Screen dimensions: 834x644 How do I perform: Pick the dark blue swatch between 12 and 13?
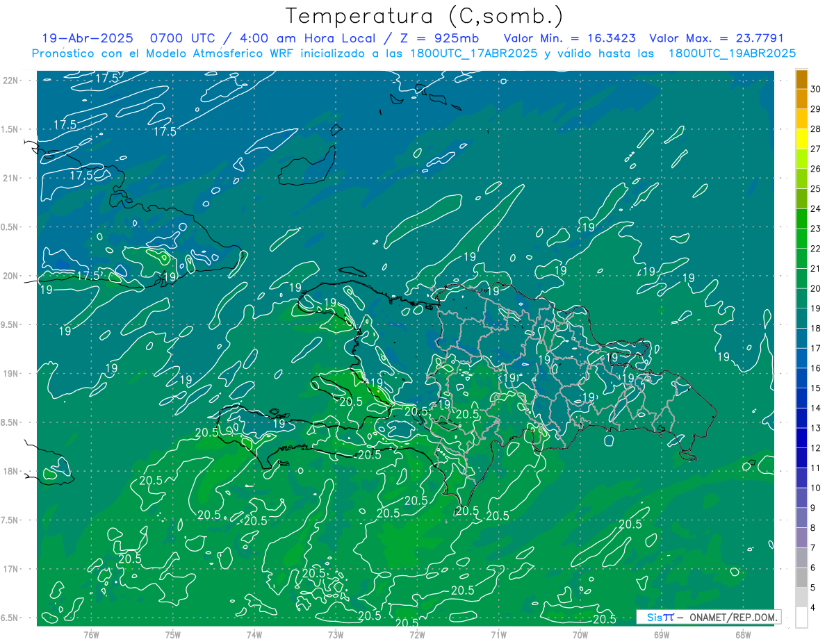tap(801, 438)
